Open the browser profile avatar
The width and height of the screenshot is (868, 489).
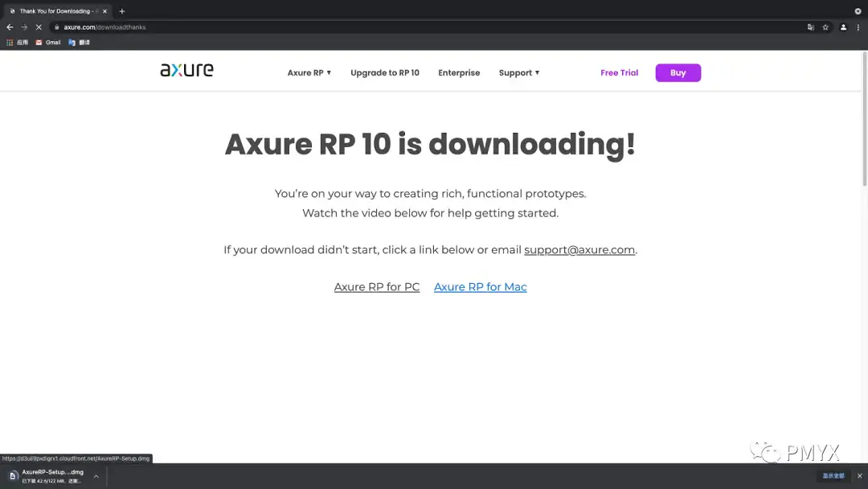(x=842, y=27)
